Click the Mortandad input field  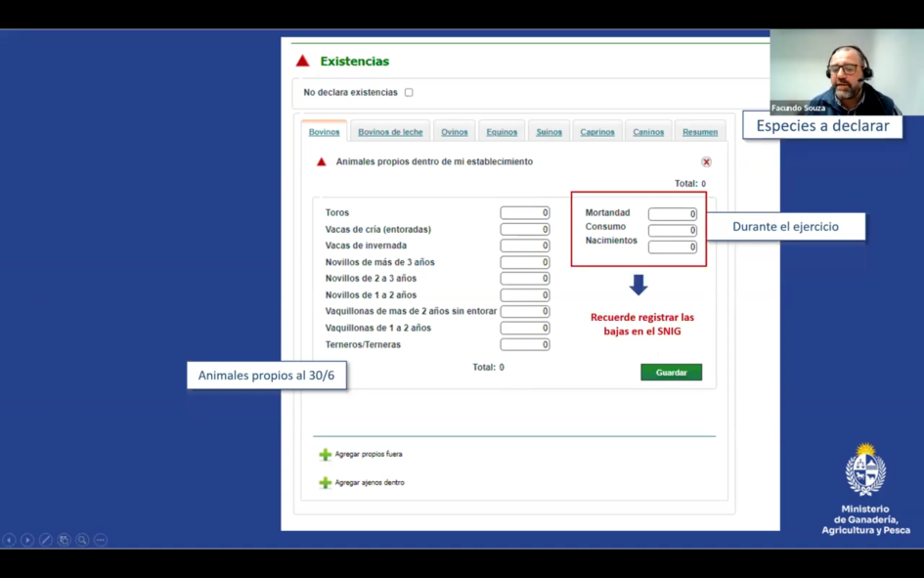coord(673,214)
